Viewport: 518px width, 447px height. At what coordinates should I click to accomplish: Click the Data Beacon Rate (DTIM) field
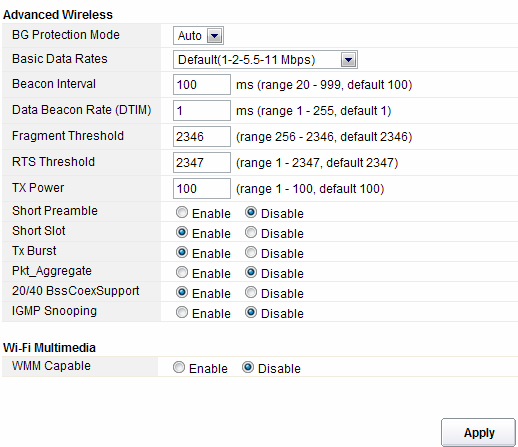[202, 110]
